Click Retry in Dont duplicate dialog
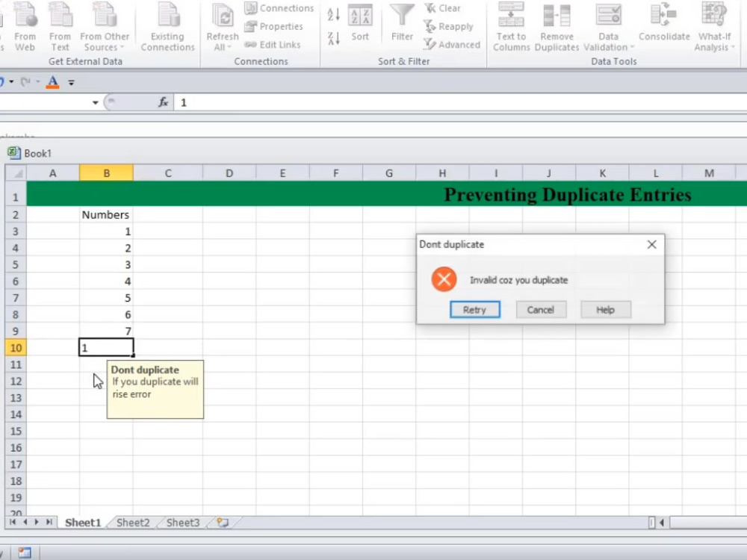Screen dimensions: 747x560 point(475,310)
